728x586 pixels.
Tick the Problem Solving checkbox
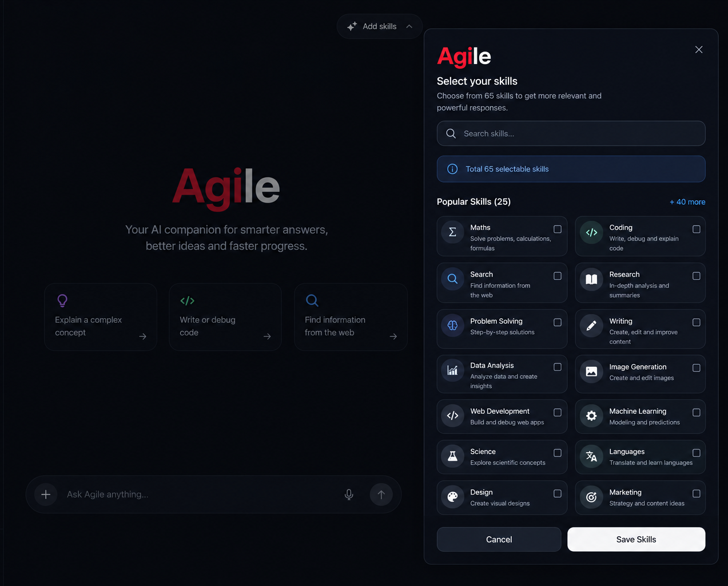point(558,322)
